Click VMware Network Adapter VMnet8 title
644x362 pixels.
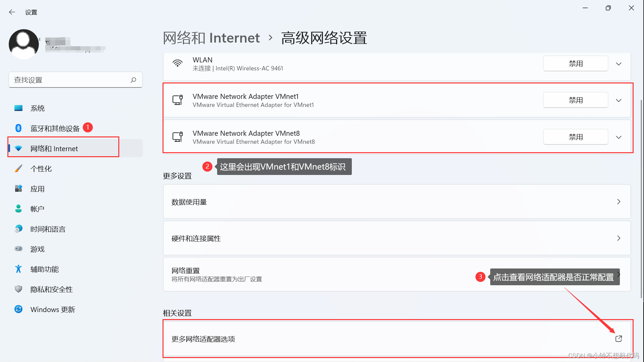pos(246,133)
